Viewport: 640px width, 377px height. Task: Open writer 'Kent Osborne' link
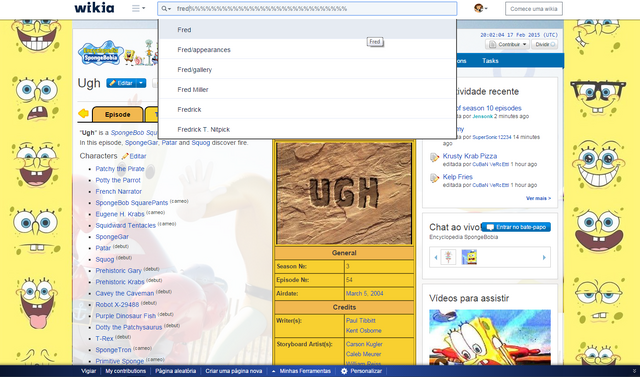click(364, 330)
